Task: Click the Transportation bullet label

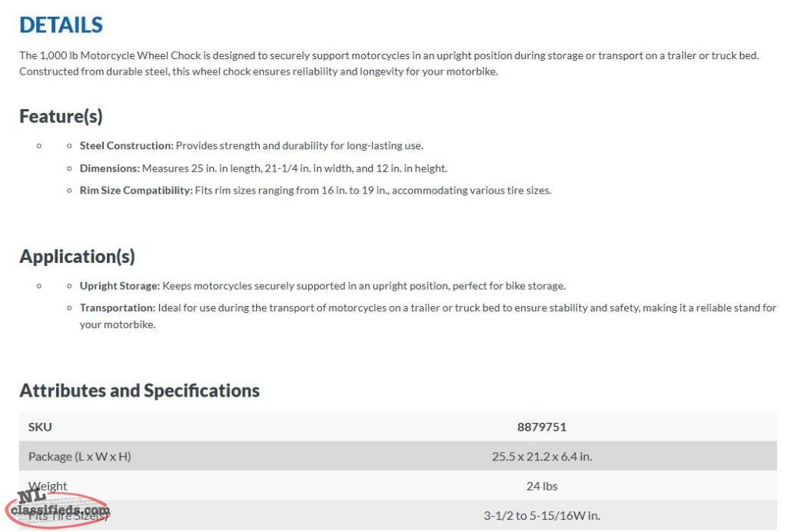Action: (x=118, y=308)
